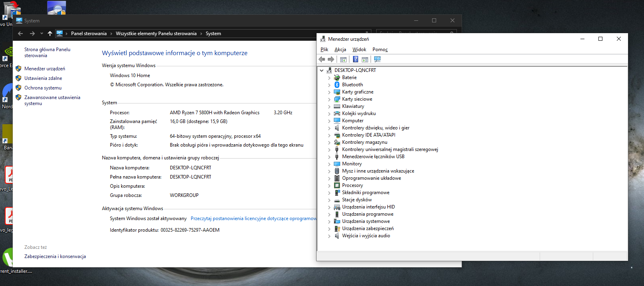Click the Back arrow in Device Manager toolbar
644x286 pixels.
tap(322, 59)
